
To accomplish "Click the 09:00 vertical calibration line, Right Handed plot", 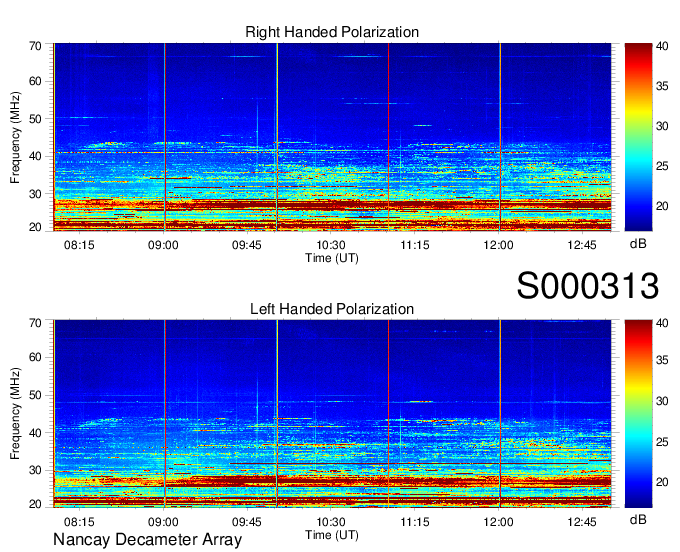I will 165,137.
